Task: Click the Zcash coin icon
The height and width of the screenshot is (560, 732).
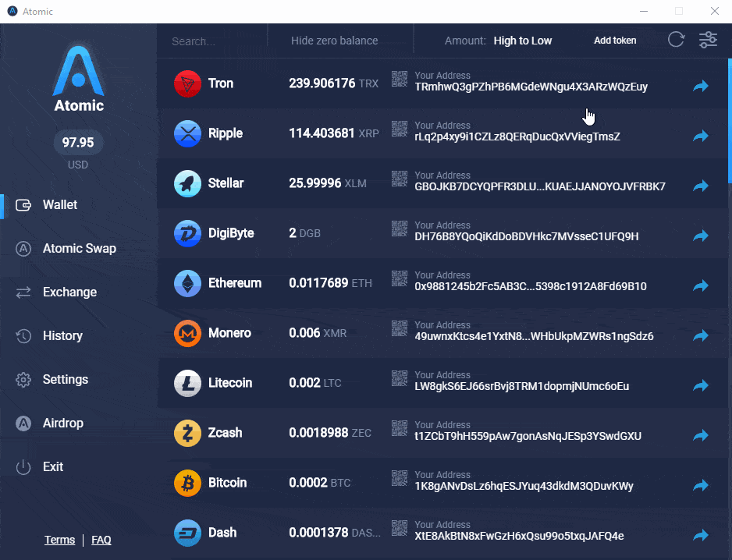Action: tap(187, 433)
